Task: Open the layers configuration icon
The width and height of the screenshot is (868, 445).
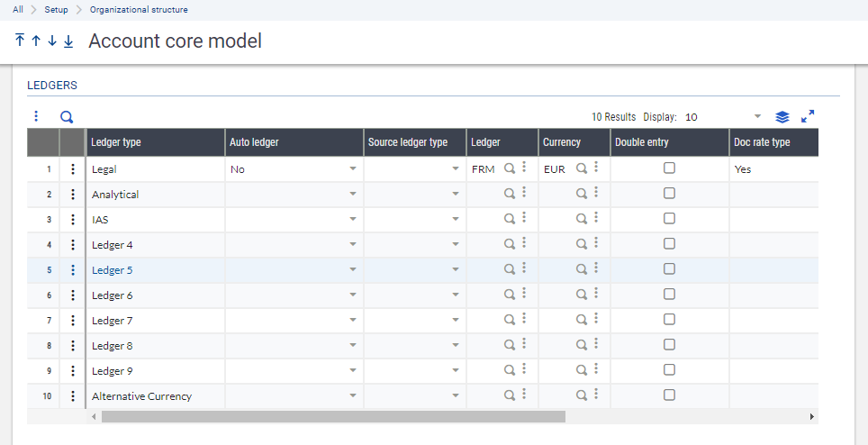Action: (782, 117)
